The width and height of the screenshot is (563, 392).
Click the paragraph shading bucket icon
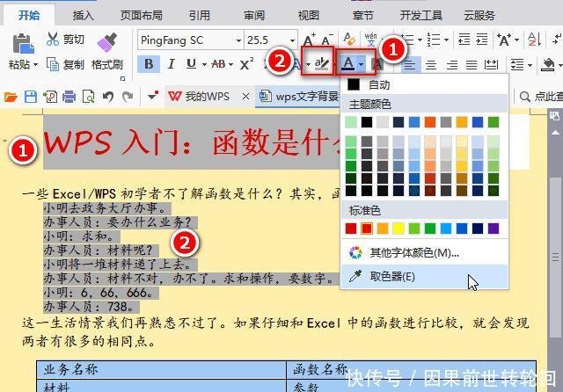tap(547, 65)
